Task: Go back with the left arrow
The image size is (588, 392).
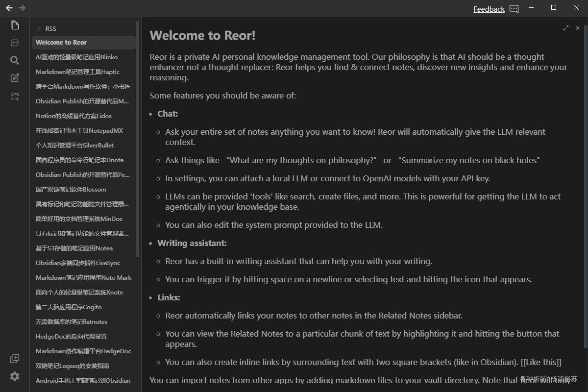Action: point(9,8)
